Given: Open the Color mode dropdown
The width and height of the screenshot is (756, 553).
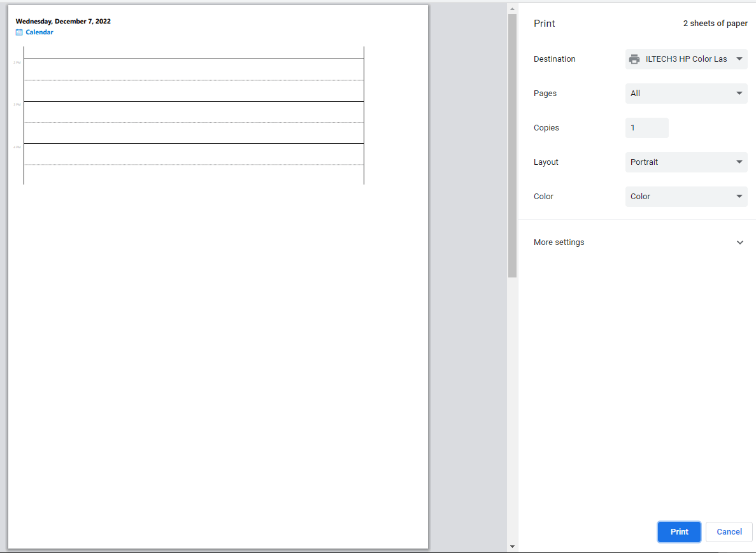Looking at the screenshot, I should tap(686, 197).
